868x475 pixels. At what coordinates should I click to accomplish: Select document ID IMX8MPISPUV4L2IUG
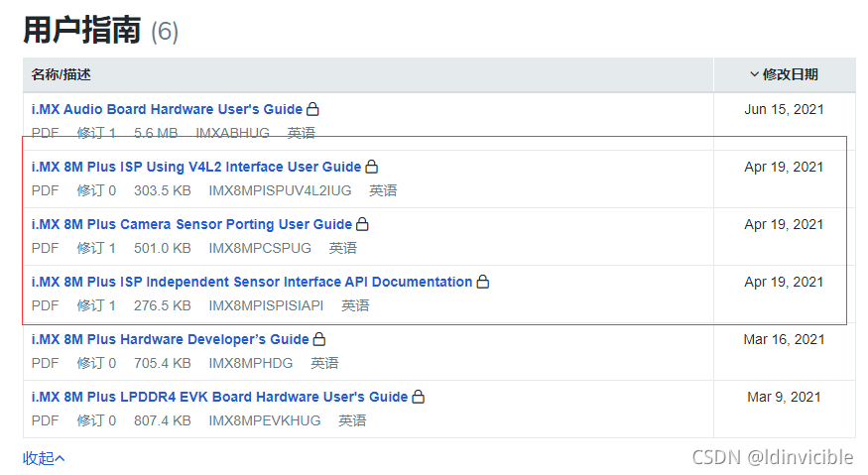coord(280,190)
